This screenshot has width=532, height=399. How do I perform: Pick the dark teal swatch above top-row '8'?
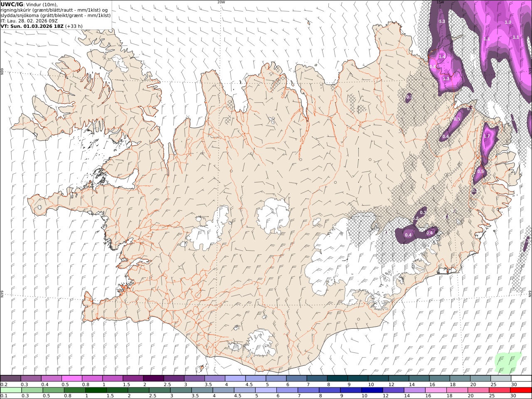tap(337, 378)
